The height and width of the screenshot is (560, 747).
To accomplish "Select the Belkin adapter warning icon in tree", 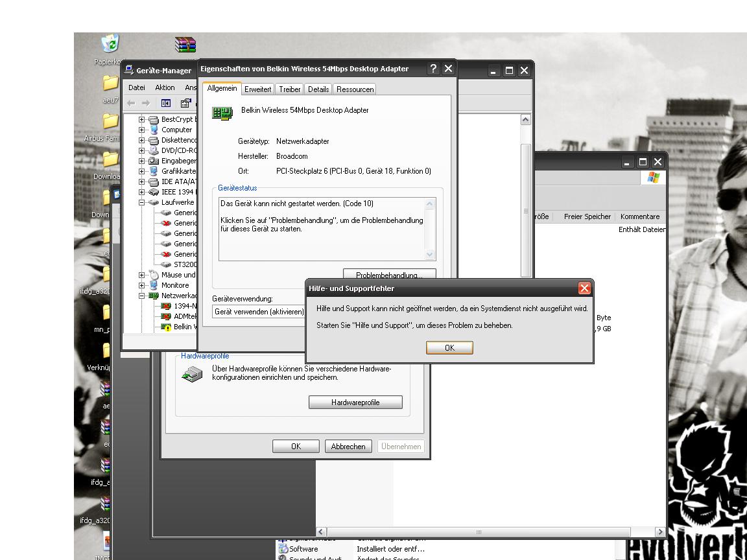I will [x=166, y=327].
